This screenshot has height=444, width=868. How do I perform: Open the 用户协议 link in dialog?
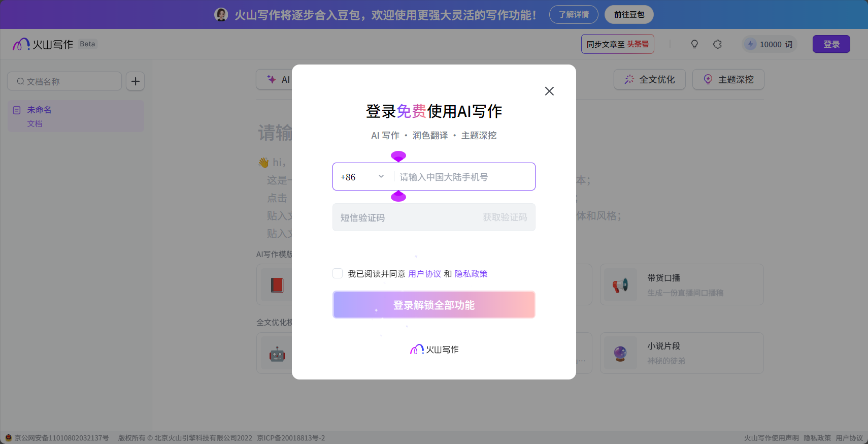point(424,274)
